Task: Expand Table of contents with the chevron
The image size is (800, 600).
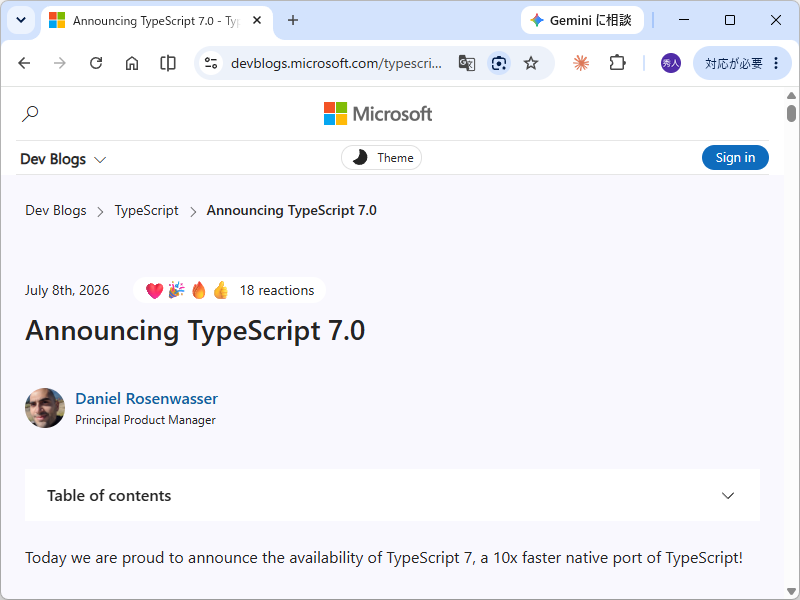Action: 728,495
